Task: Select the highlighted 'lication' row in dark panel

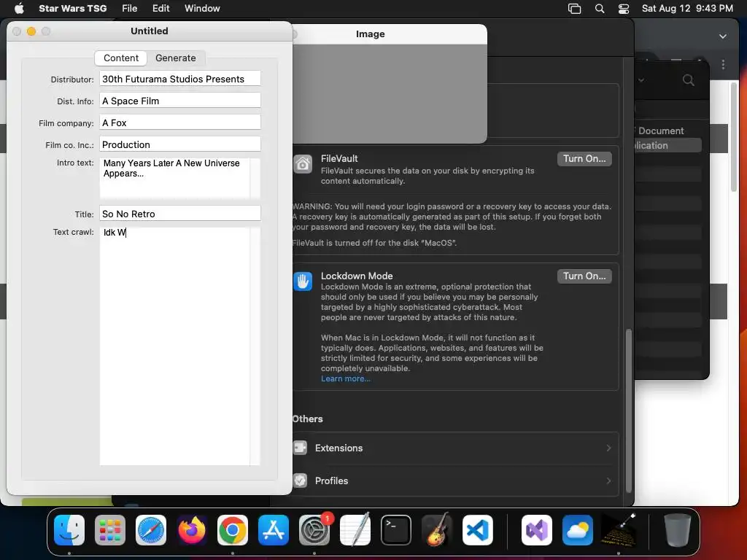Action: (x=667, y=145)
